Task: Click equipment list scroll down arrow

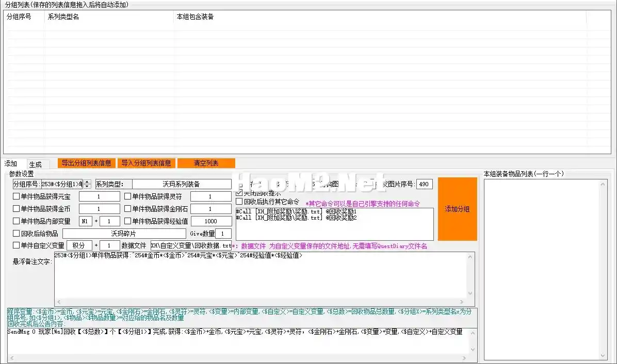Action: pos(603,355)
